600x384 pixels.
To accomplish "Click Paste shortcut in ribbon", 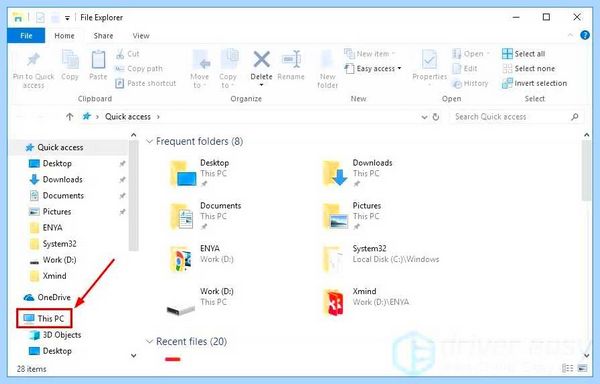I will (146, 83).
